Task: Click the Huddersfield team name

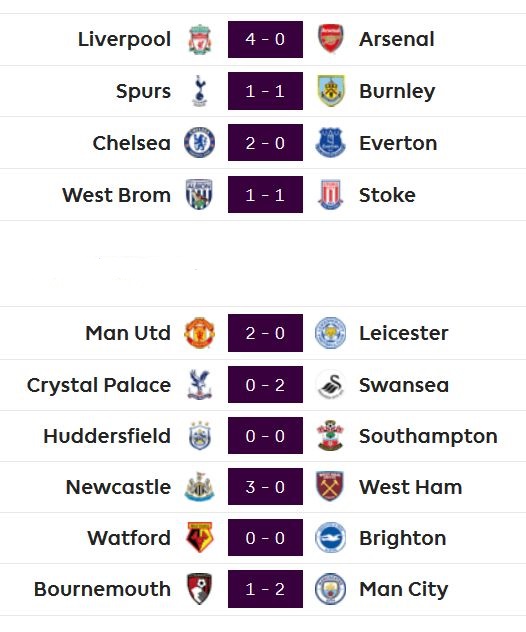Action: coord(107,436)
